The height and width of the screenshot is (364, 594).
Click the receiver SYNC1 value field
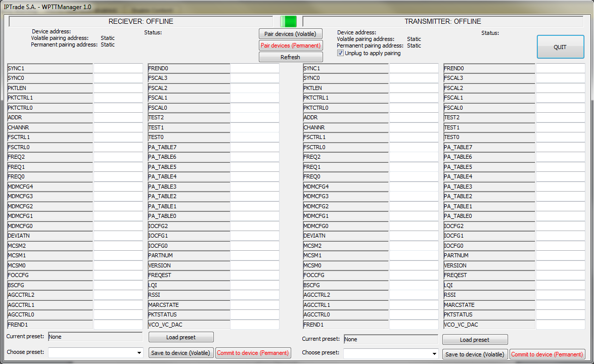click(x=118, y=68)
